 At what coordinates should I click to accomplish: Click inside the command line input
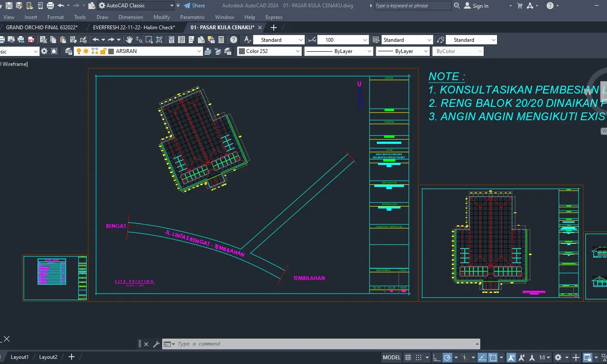pos(302,344)
